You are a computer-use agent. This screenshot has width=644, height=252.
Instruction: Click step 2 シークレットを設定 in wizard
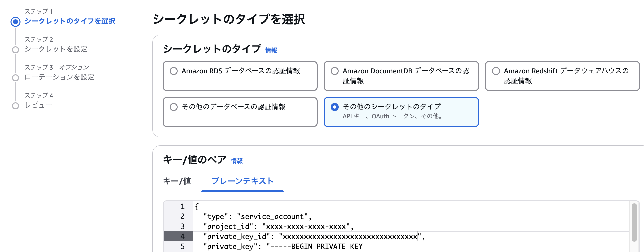pyautogui.click(x=56, y=49)
